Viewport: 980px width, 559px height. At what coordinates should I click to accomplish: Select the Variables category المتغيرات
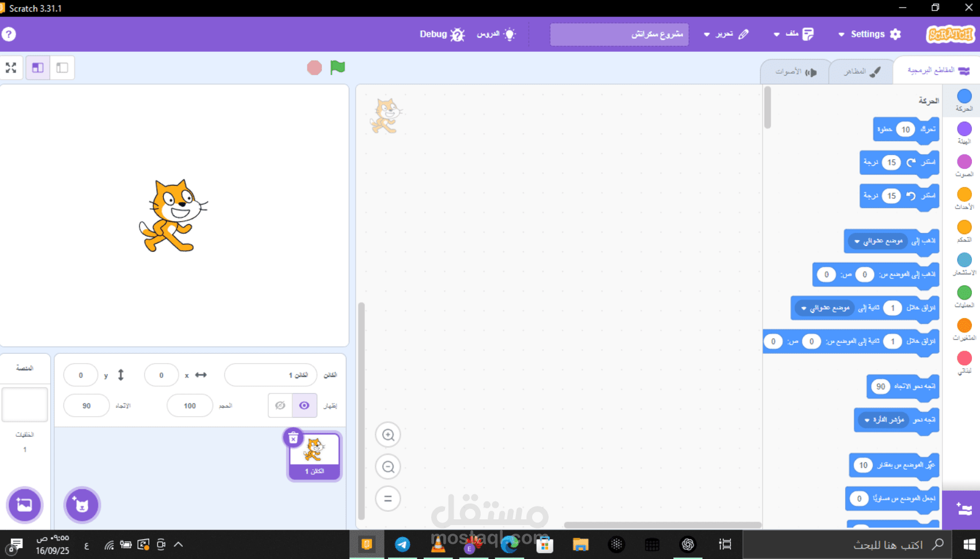tap(964, 330)
